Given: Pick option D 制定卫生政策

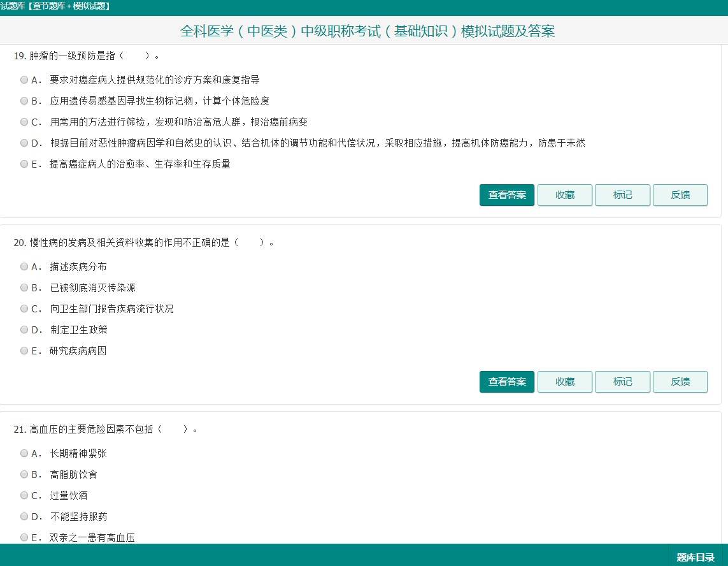Looking at the screenshot, I should (x=24, y=330).
